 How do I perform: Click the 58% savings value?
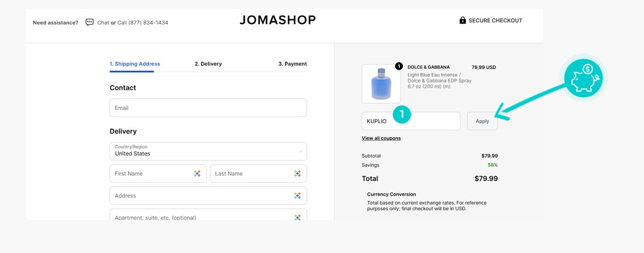click(493, 165)
